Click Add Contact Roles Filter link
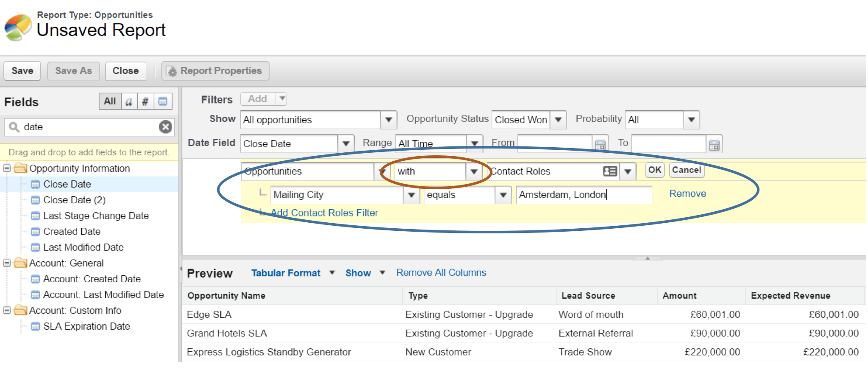 [324, 213]
